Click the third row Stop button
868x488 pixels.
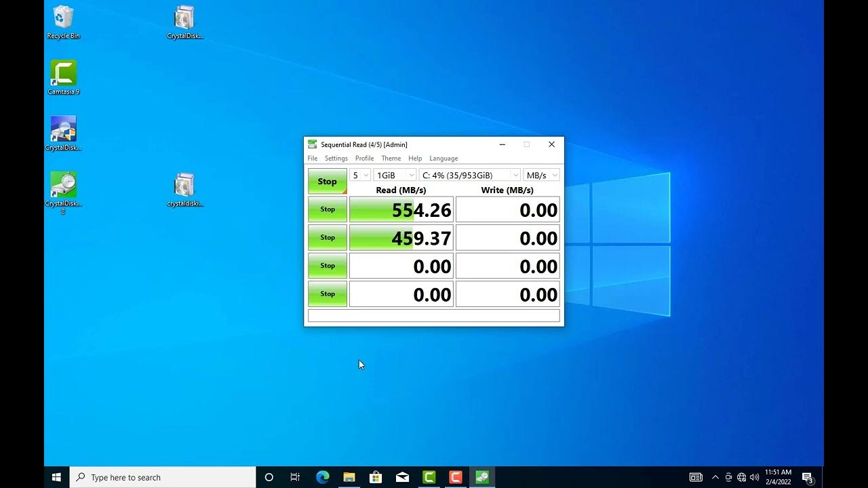coord(328,266)
